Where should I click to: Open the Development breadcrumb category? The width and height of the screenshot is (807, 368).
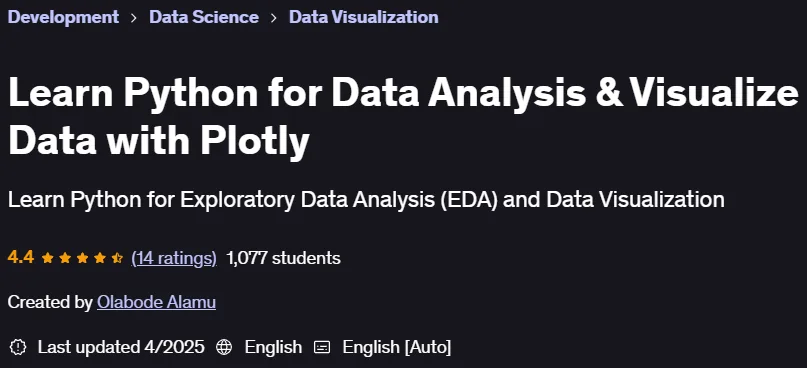(63, 17)
